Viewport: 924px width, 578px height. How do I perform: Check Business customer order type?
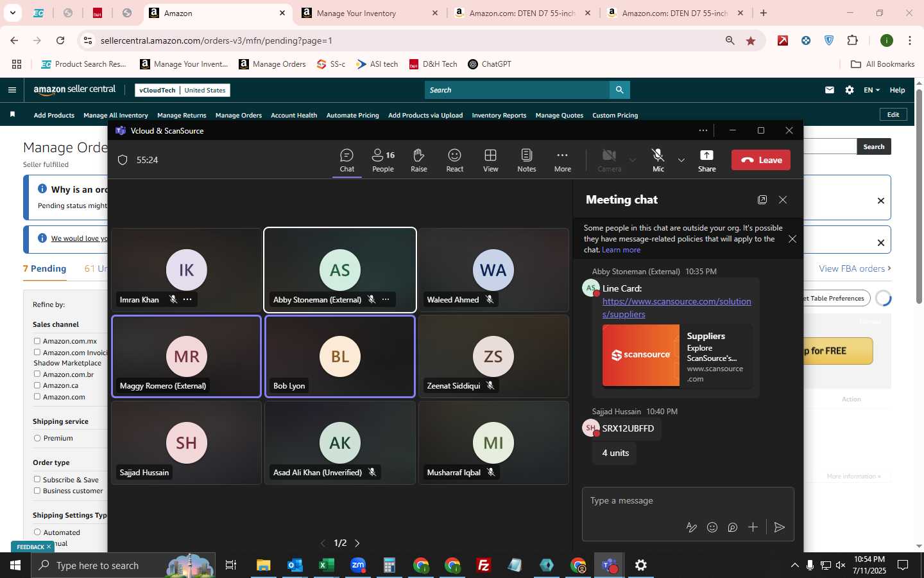point(37,491)
